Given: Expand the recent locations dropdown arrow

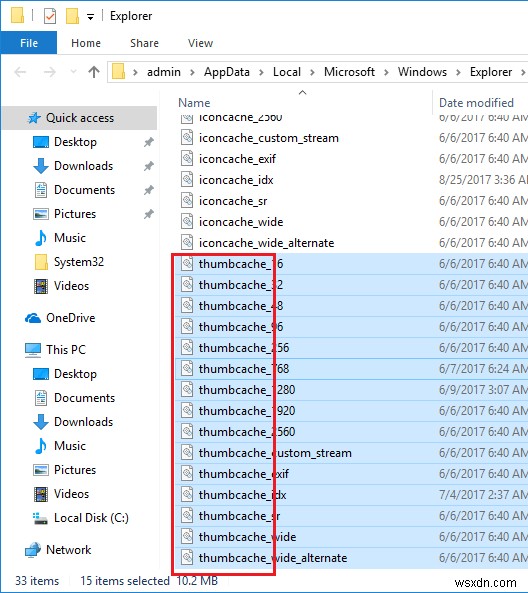Looking at the screenshot, I should pos(73,71).
